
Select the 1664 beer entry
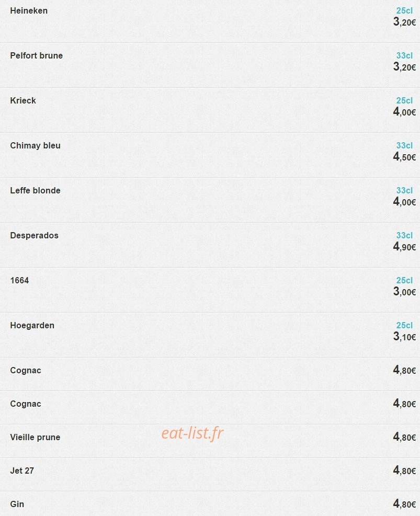(19, 280)
